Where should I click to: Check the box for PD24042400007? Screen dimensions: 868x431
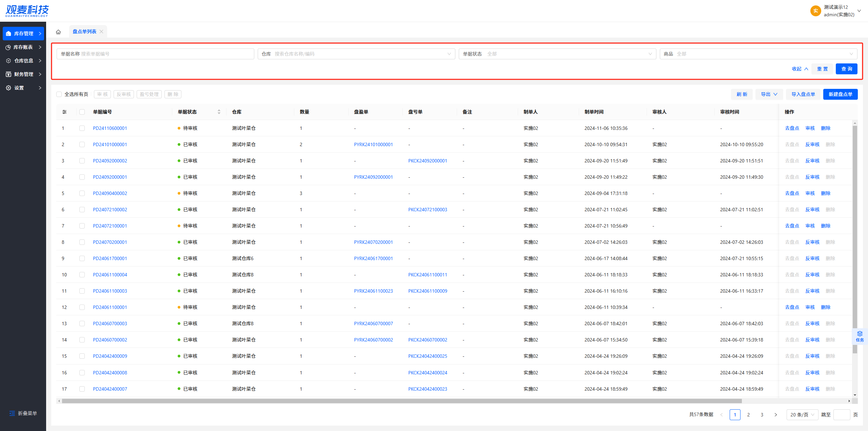coord(82,389)
